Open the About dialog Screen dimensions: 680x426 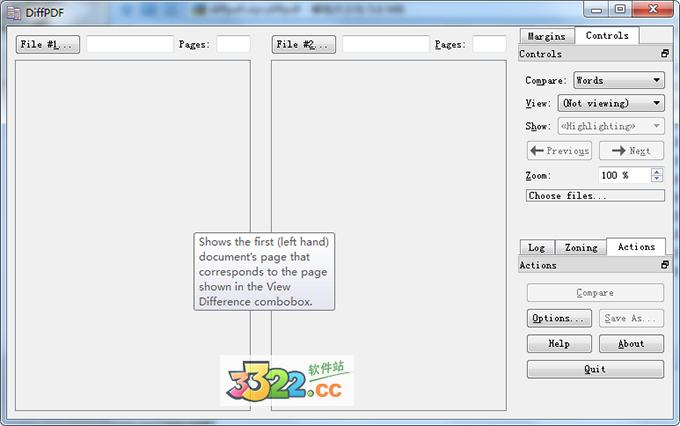pyautogui.click(x=631, y=344)
